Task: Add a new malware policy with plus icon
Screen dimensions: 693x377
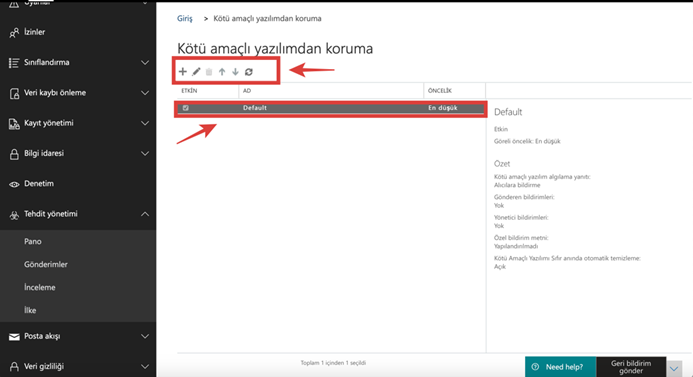Action: click(183, 72)
